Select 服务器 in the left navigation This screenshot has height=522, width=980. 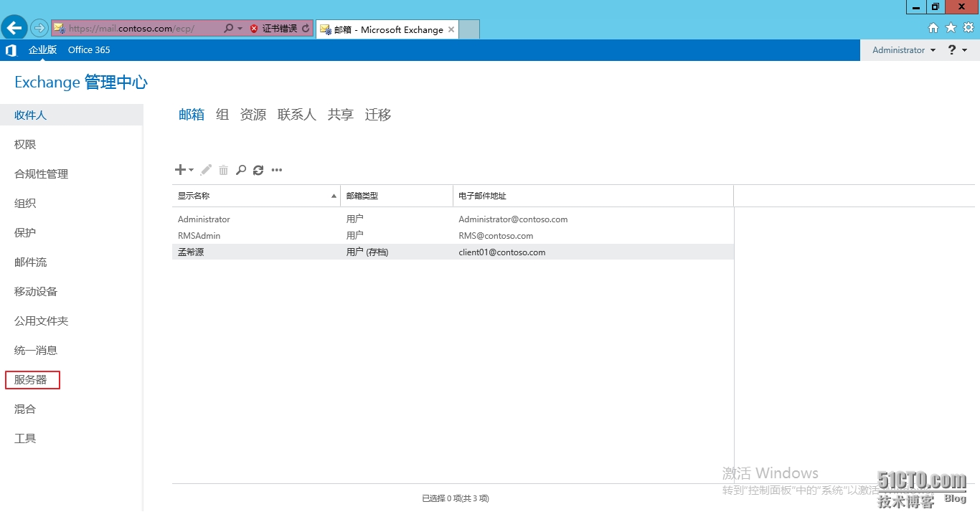(32, 379)
